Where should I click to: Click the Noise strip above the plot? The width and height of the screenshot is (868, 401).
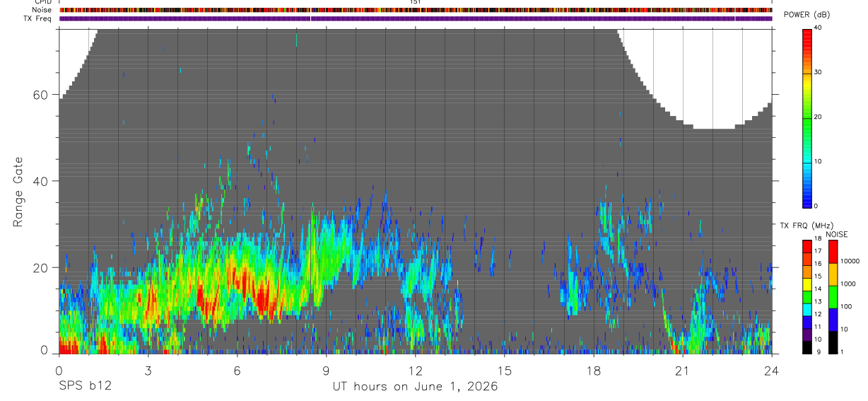tap(416, 10)
